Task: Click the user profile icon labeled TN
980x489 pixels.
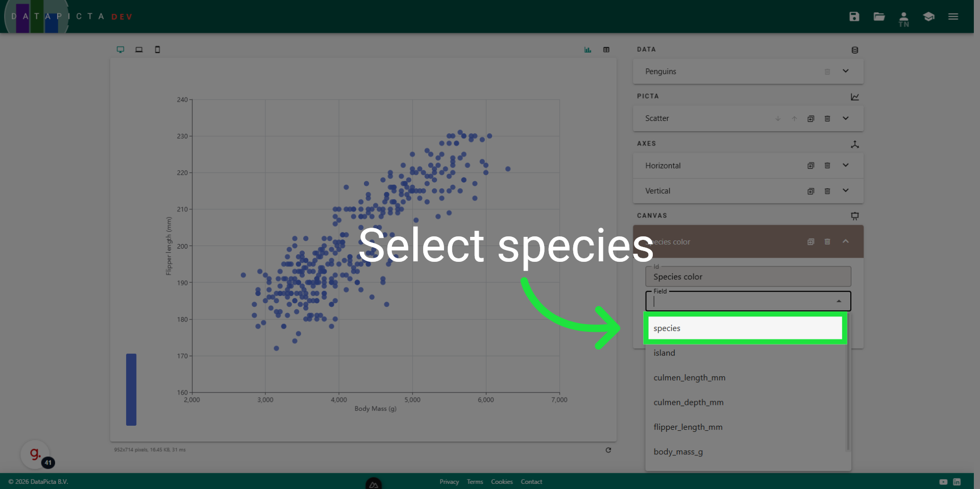Action: (903, 17)
